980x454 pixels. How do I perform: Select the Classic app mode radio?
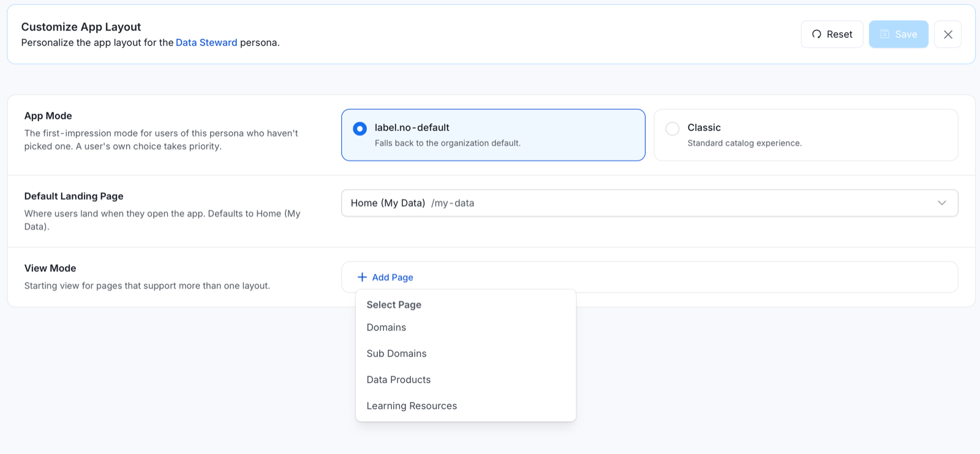click(673, 128)
